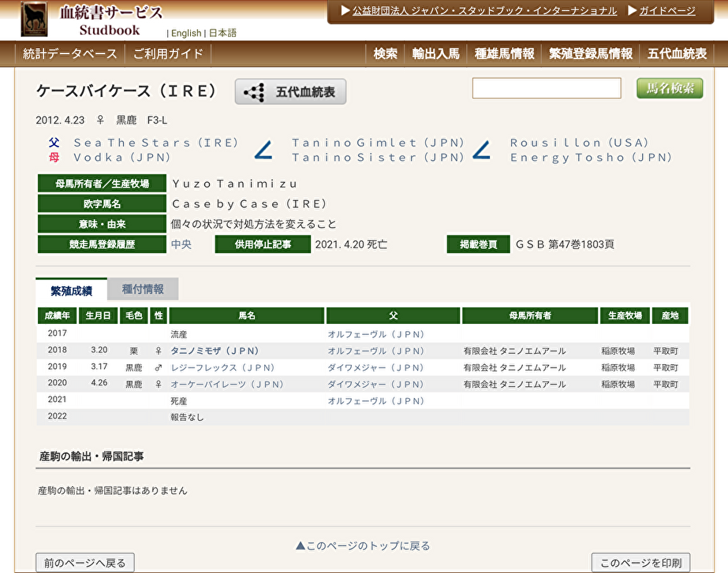Open sire ダイワメジャー in 2020 row
The width and height of the screenshot is (728, 573).
[376, 384]
